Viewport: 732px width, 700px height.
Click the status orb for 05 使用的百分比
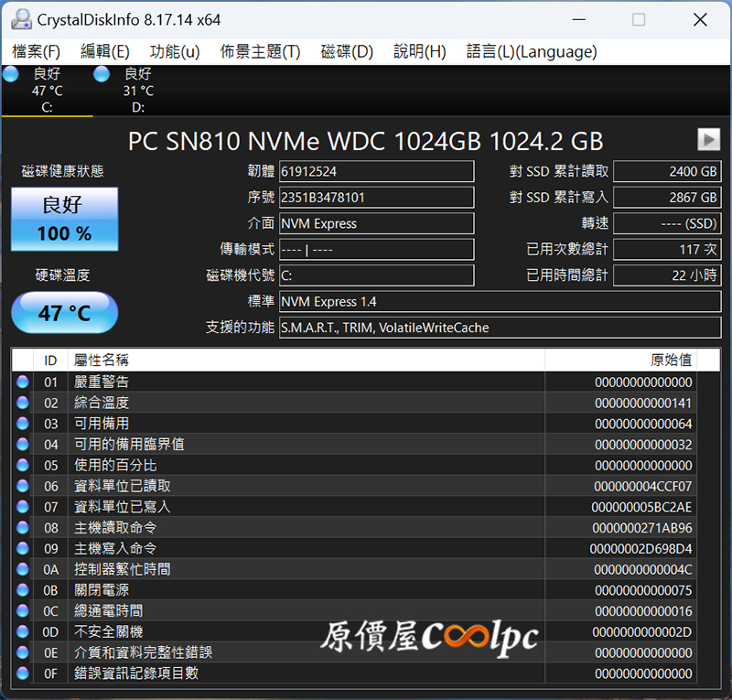[22, 465]
